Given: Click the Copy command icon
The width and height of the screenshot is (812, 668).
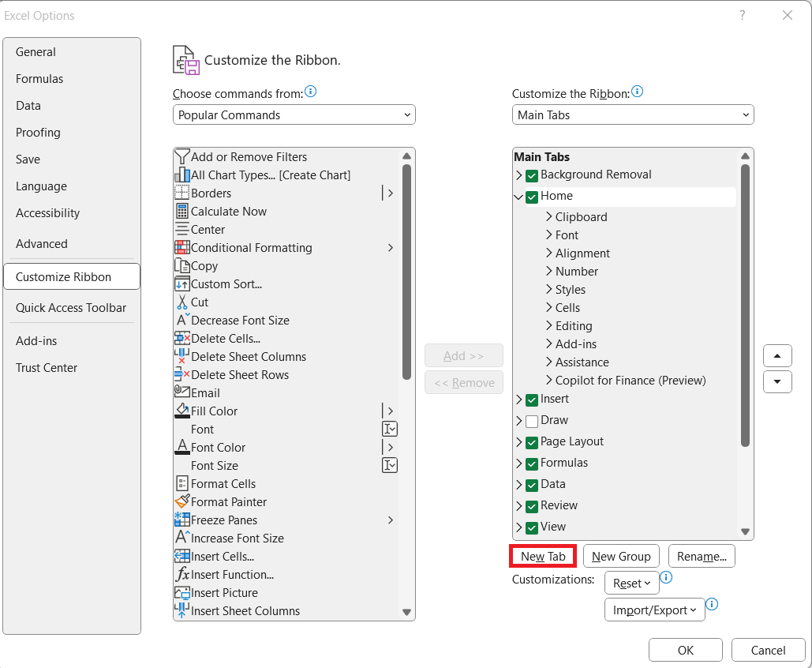Looking at the screenshot, I should click(181, 265).
